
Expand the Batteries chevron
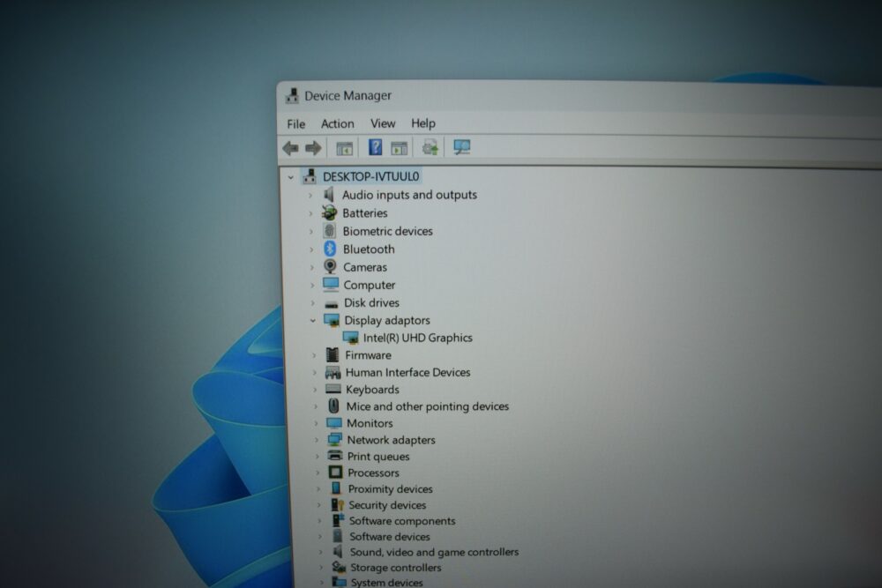pos(310,213)
